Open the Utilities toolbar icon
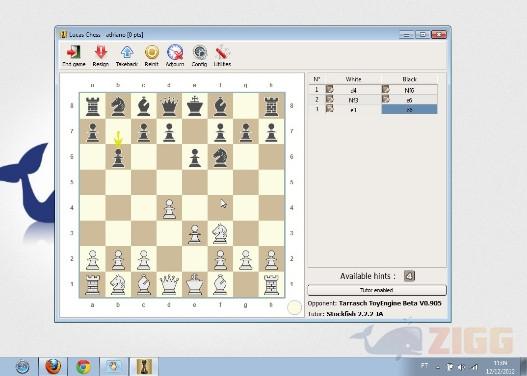 222,55
